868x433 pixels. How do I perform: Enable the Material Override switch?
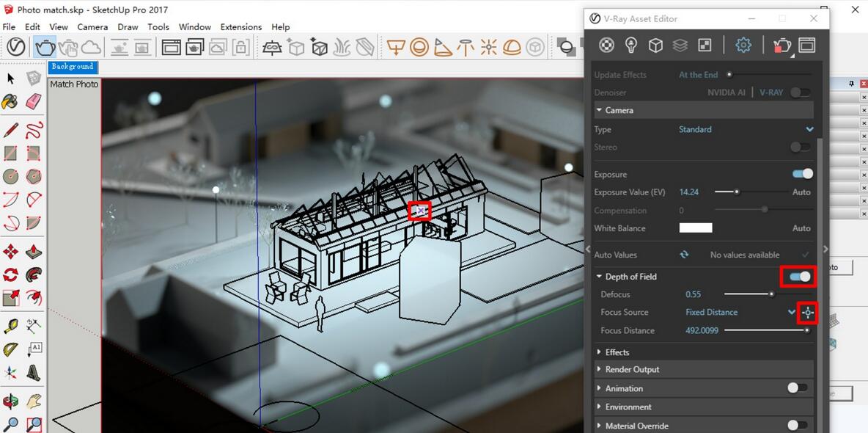tap(797, 426)
